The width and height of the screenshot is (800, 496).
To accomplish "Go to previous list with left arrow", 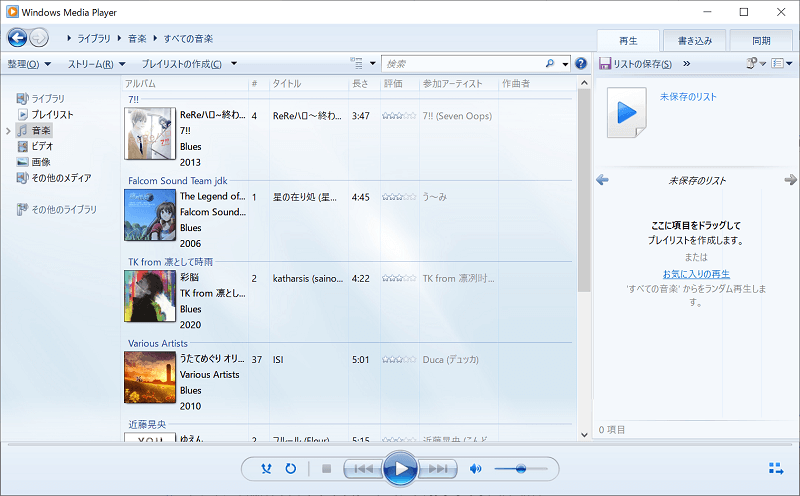I will point(603,180).
